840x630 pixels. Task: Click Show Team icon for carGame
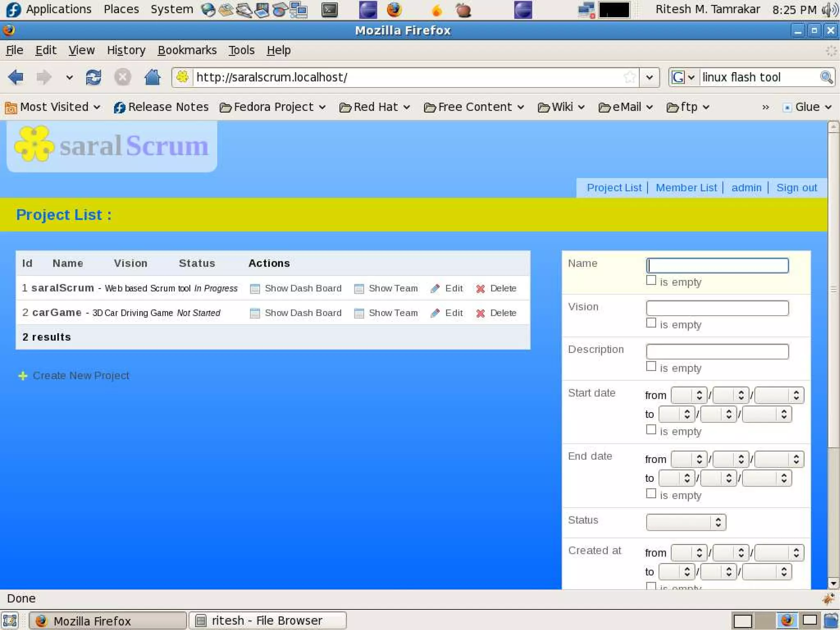(359, 314)
